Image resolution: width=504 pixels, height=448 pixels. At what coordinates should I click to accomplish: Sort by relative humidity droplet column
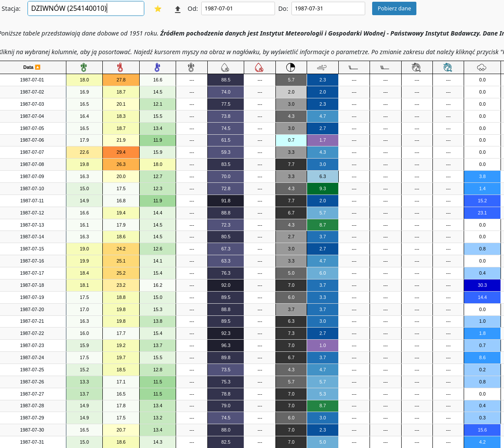[x=225, y=68]
